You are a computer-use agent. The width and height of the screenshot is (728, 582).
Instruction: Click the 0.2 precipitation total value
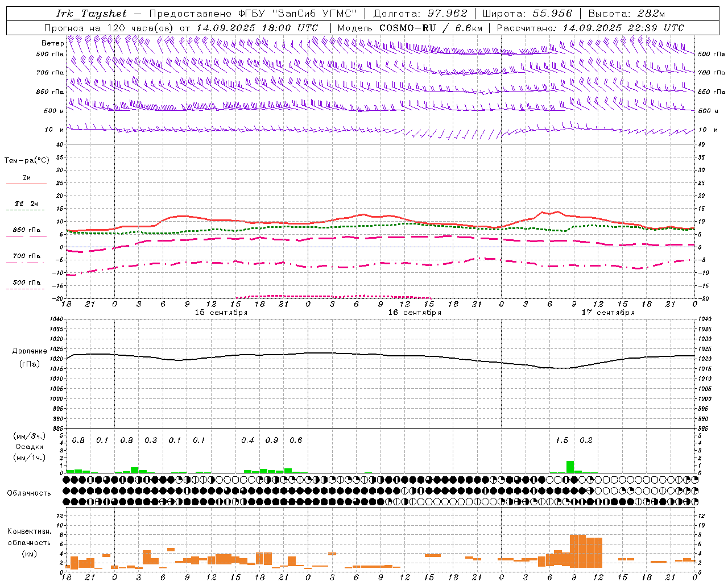click(x=586, y=440)
